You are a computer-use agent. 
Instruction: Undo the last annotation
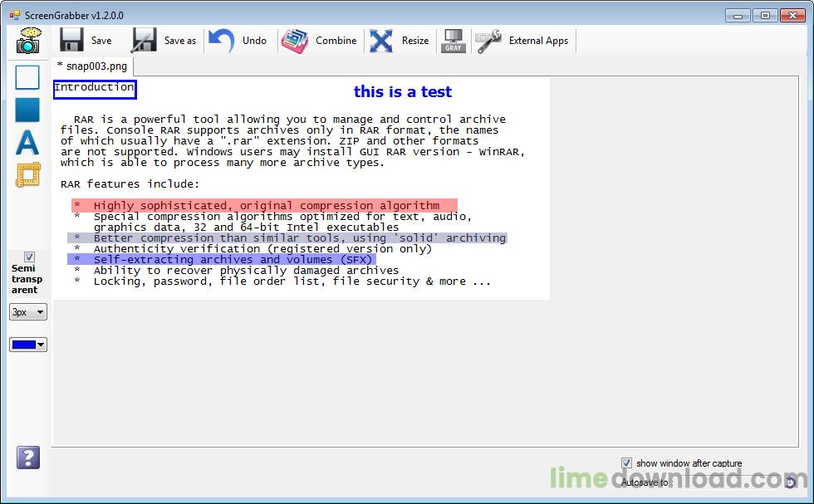(238, 41)
